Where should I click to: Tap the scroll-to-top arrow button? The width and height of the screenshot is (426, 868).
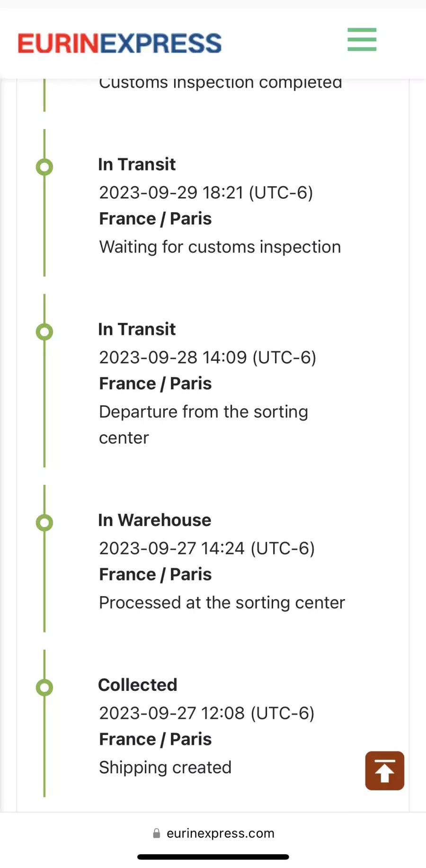tap(384, 770)
